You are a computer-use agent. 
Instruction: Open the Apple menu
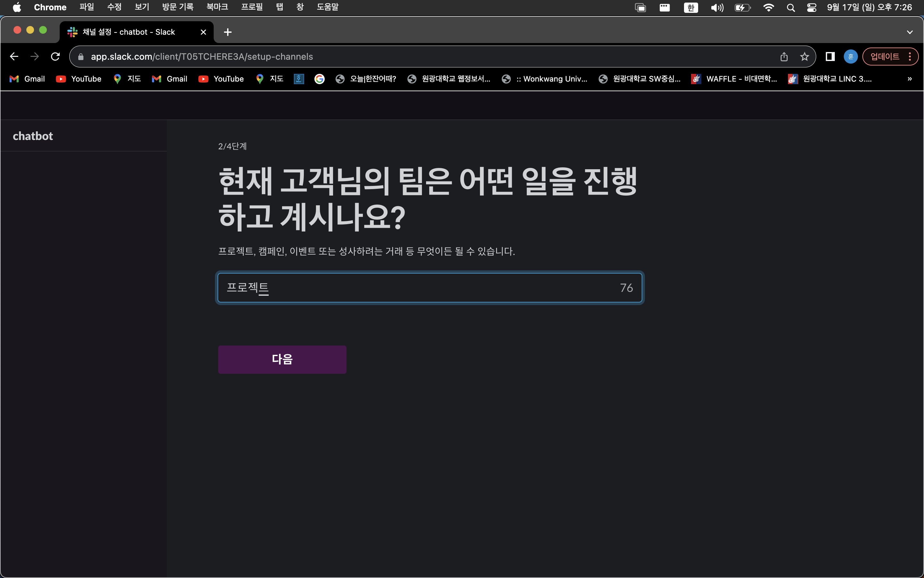17,7
